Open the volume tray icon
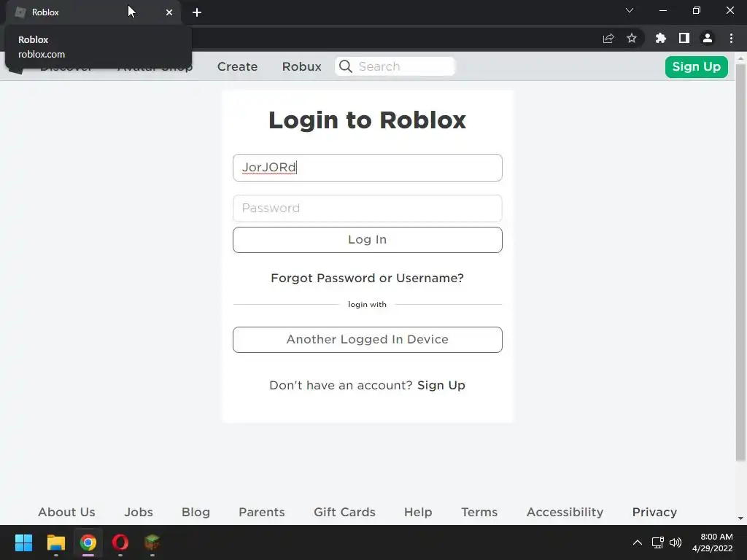747x560 pixels. tap(676, 542)
